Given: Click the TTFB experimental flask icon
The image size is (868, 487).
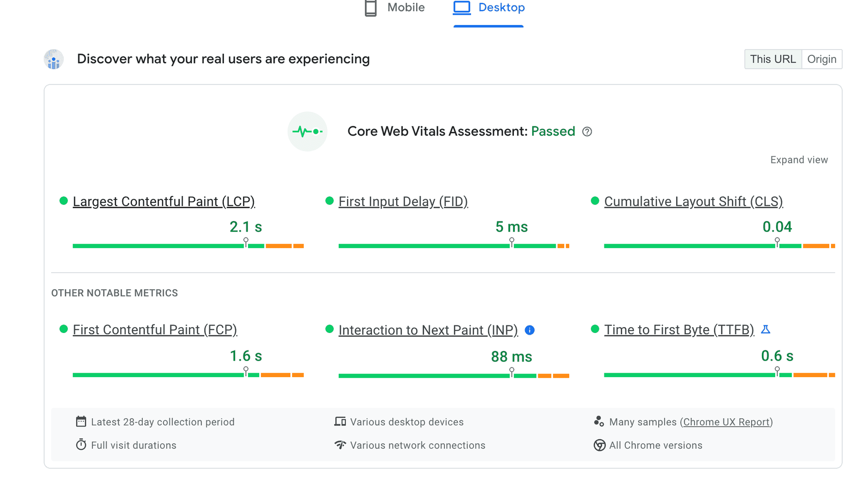Looking at the screenshot, I should pyautogui.click(x=765, y=329).
